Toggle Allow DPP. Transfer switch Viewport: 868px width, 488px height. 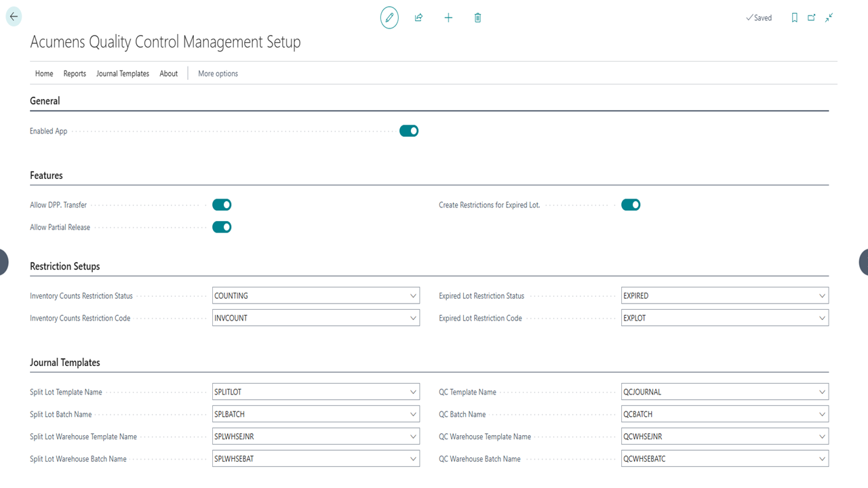tap(222, 205)
